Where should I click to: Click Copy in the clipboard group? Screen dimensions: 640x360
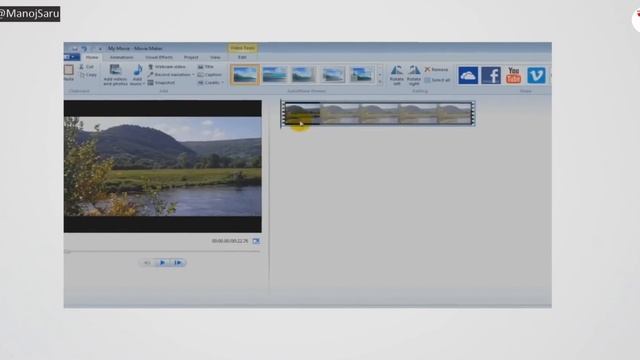coord(88,75)
